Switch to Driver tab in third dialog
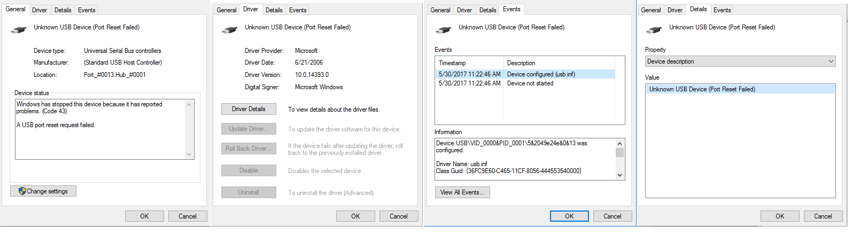The width and height of the screenshot is (868, 242). (464, 10)
